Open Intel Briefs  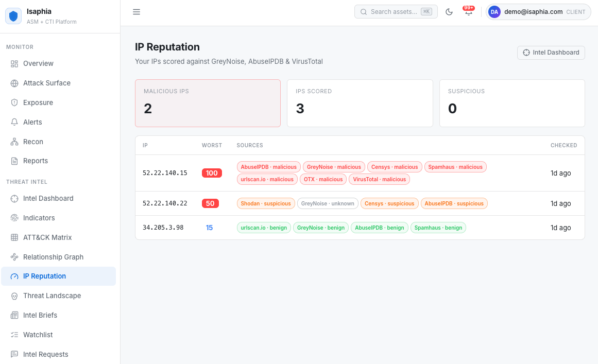coord(58,315)
